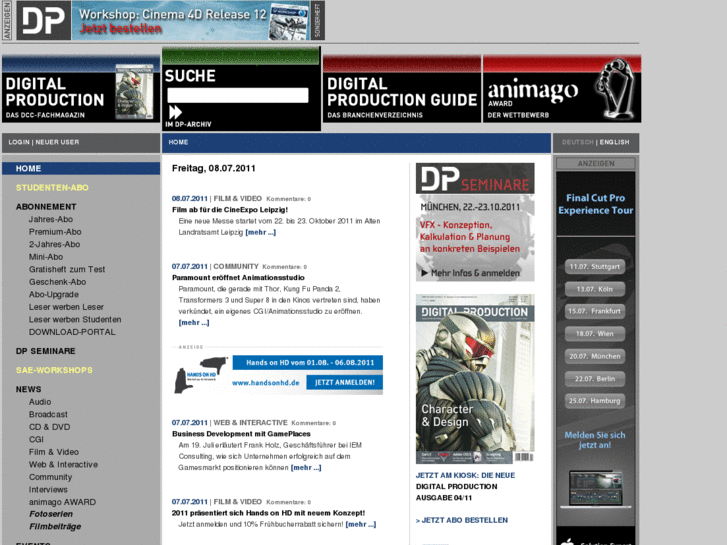Click into the Suche search field
727x545 pixels.
(238, 95)
